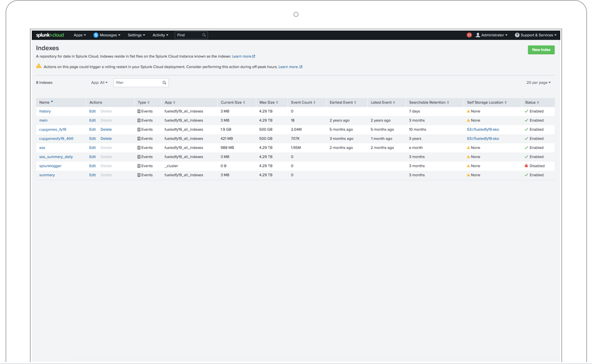Click the yellow warning triangle icon
Screen dimensions: 592x364
[x=39, y=66]
